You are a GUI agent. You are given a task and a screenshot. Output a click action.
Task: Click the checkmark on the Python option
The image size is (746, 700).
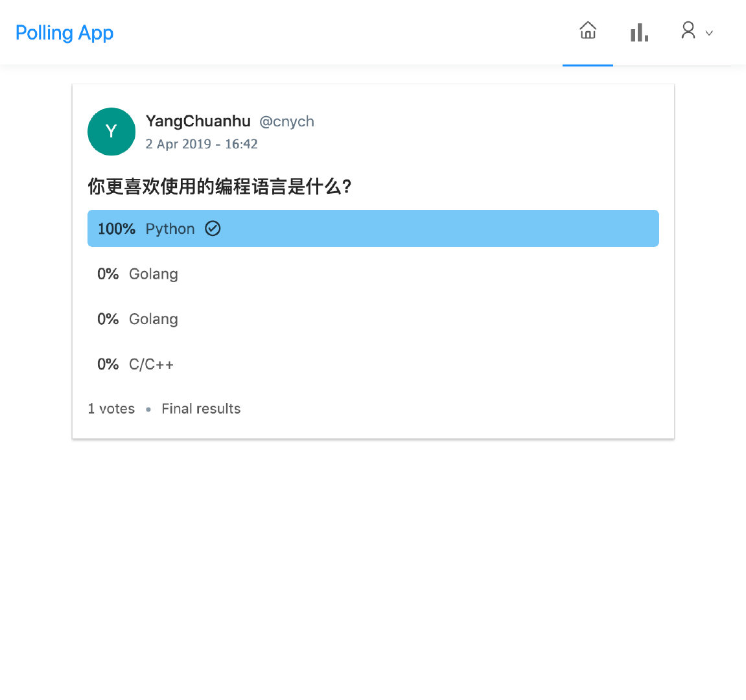click(213, 228)
